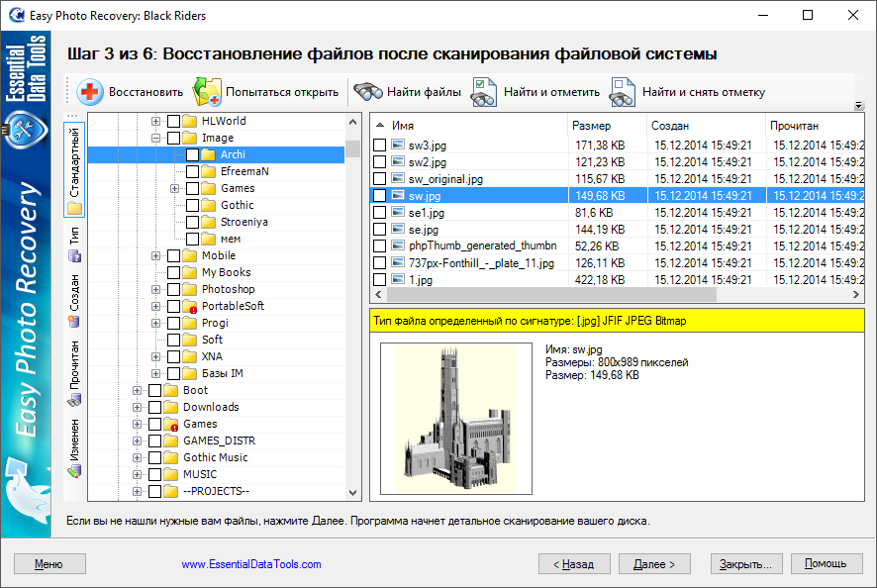Viewport: 877px width, 588px height.
Task: Click the Закрыть... button
Action: 746,564
